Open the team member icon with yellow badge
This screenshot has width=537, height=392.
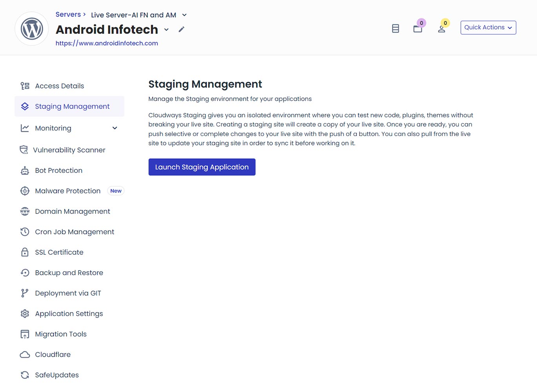pyautogui.click(x=441, y=29)
